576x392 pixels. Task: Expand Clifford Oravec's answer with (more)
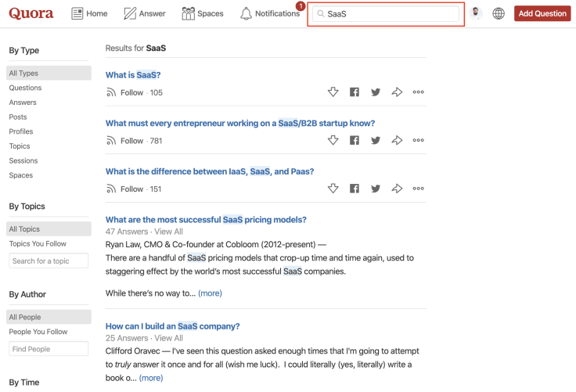[x=151, y=378]
